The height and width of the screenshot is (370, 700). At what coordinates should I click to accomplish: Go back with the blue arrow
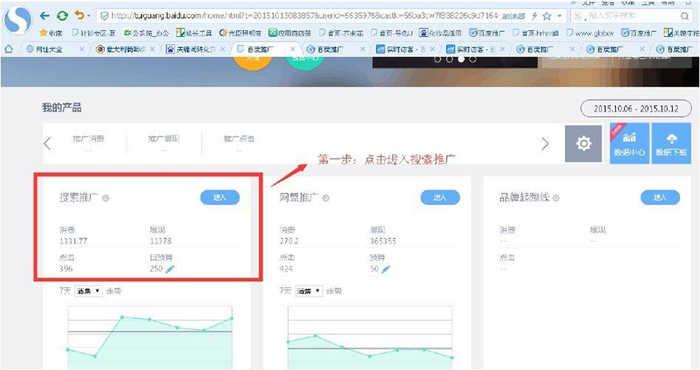(44, 16)
